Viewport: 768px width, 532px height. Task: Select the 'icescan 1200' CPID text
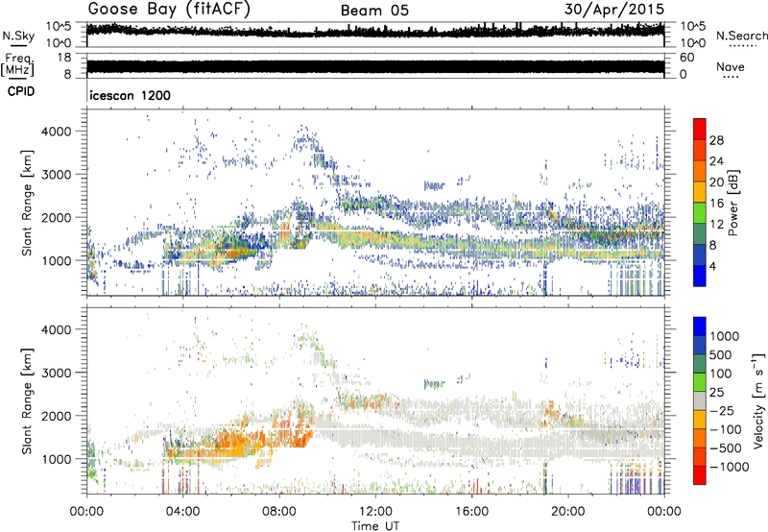(x=131, y=95)
